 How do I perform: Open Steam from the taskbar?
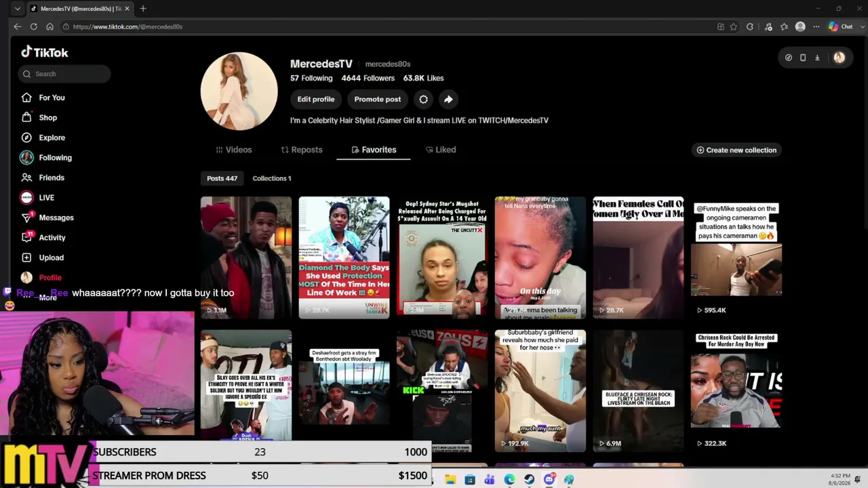tap(530, 480)
